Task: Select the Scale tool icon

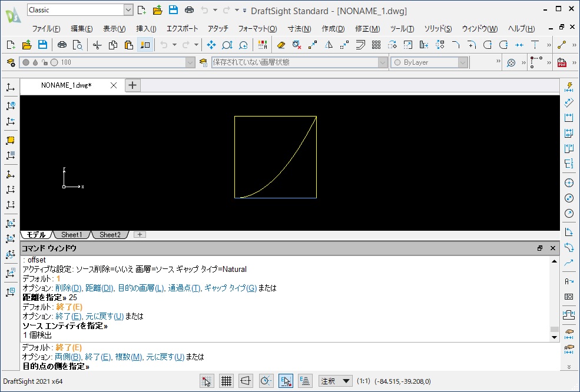Action: click(407, 45)
